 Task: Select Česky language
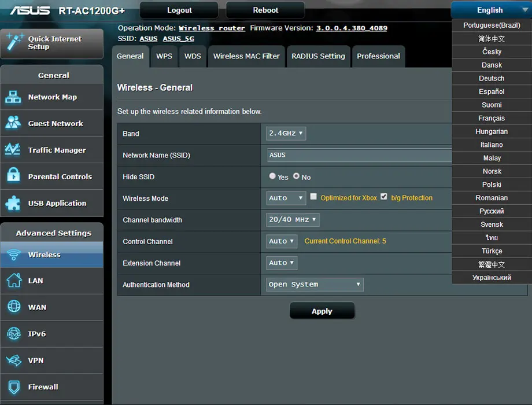click(492, 51)
